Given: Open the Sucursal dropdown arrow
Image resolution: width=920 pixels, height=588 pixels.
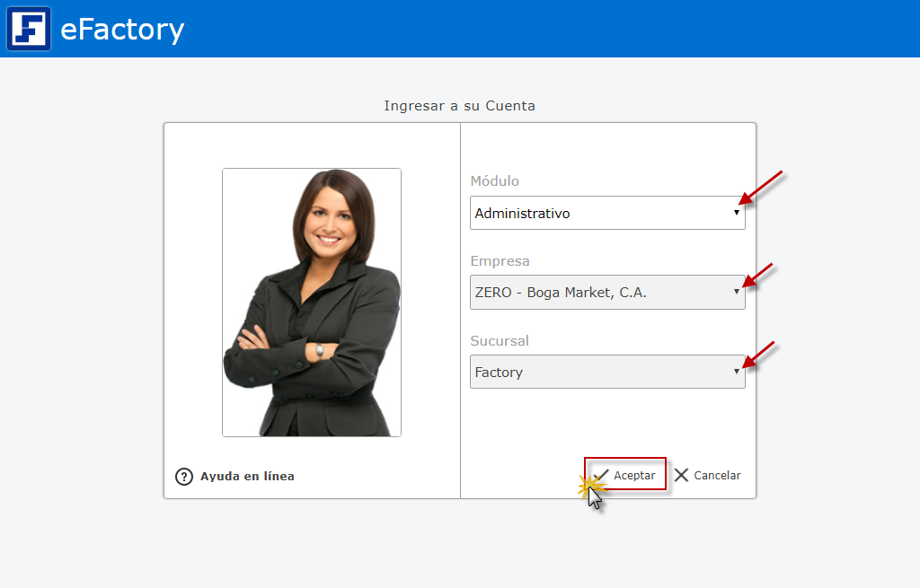Looking at the screenshot, I should tap(736, 372).
